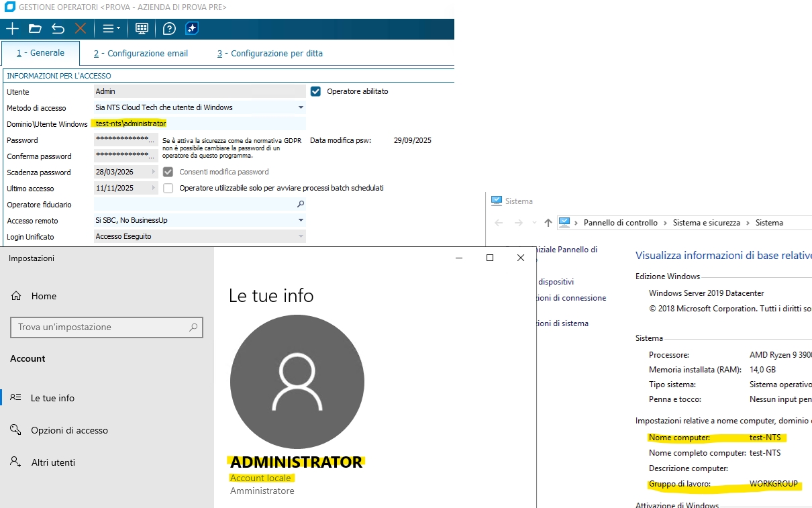
Task: Enable the batch schedulati operator checkbox
Action: pos(168,188)
